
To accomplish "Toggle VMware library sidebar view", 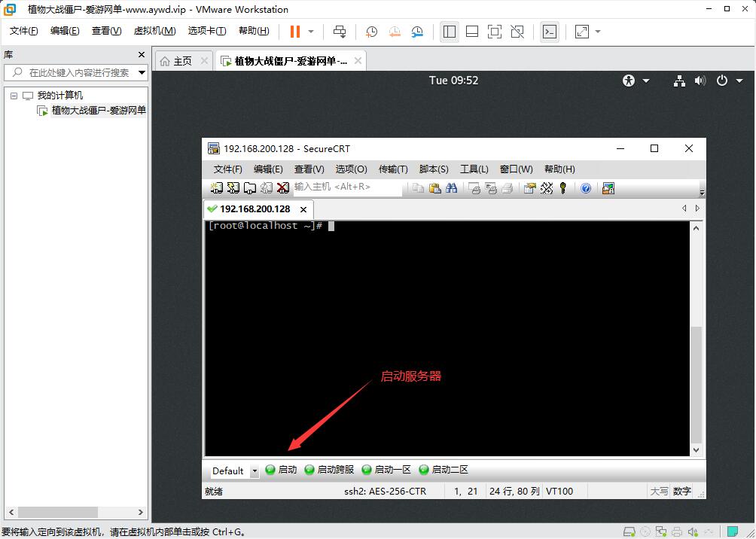I will pos(450,32).
